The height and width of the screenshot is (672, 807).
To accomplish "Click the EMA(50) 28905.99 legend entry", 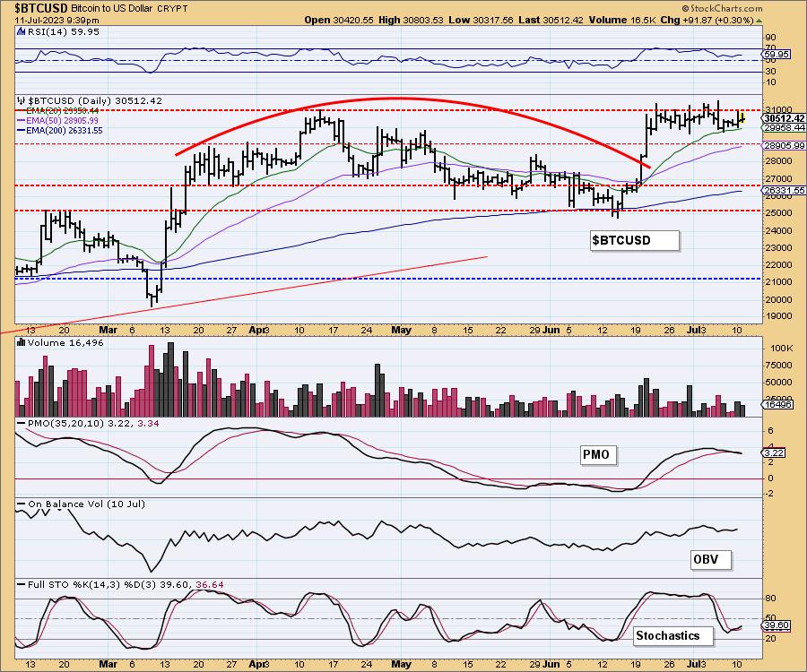I will (x=57, y=120).
